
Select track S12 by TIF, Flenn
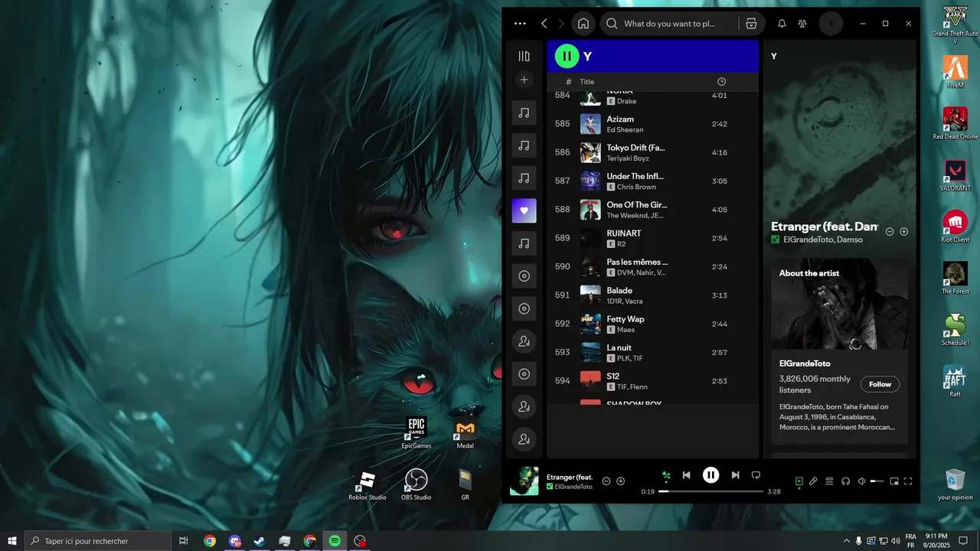652,381
